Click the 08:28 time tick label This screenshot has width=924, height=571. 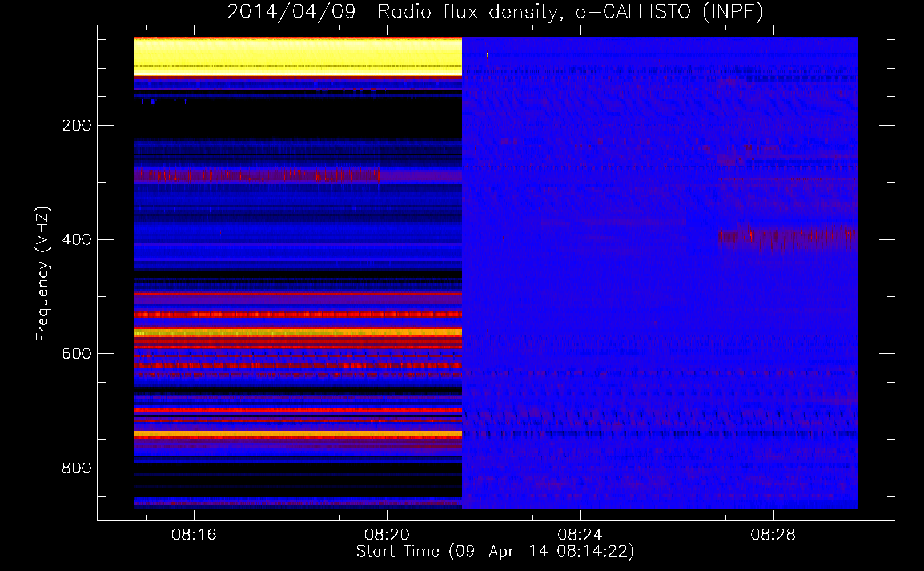tap(773, 535)
